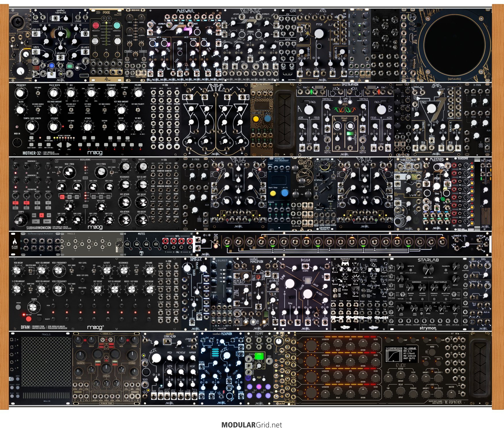Click the Moog logo on the Subharmonicon panel
Screen dimensions: 504x431
(x=95, y=227)
